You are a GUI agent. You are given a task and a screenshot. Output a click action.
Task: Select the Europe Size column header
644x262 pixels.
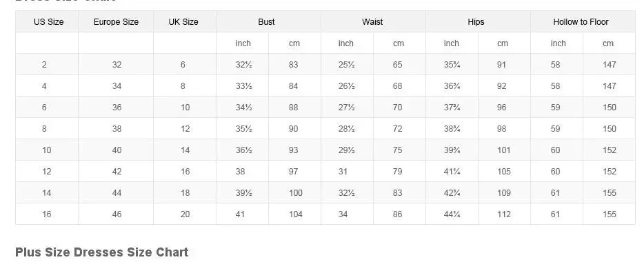(x=116, y=22)
